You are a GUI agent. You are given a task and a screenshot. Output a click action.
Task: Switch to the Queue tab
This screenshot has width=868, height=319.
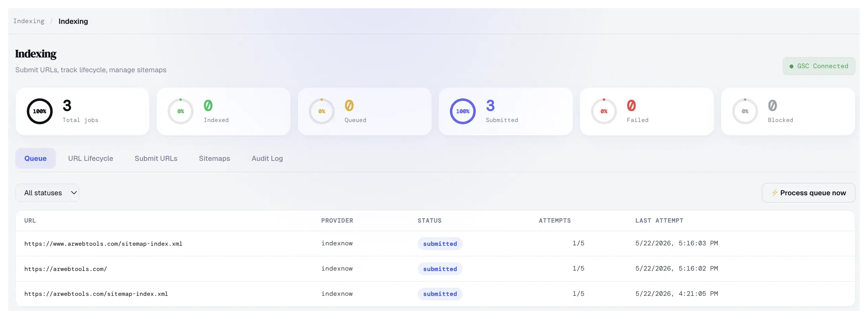[x=35, y=158]
